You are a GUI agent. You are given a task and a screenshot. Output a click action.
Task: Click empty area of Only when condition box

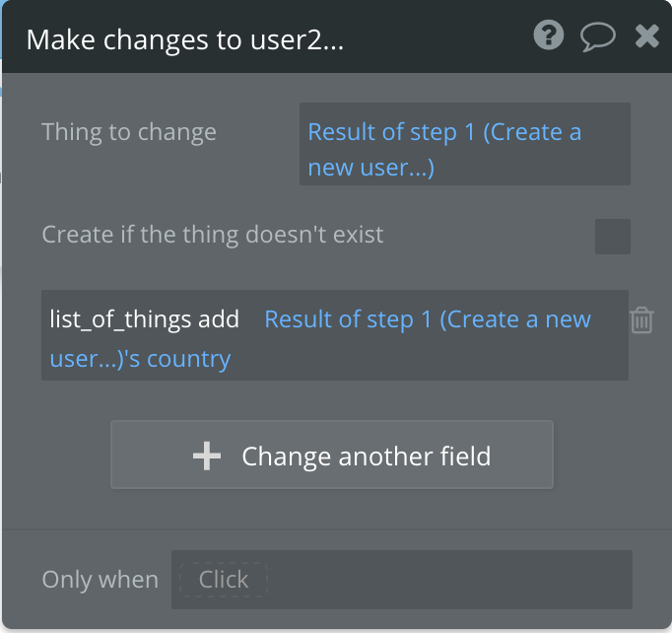443,579
